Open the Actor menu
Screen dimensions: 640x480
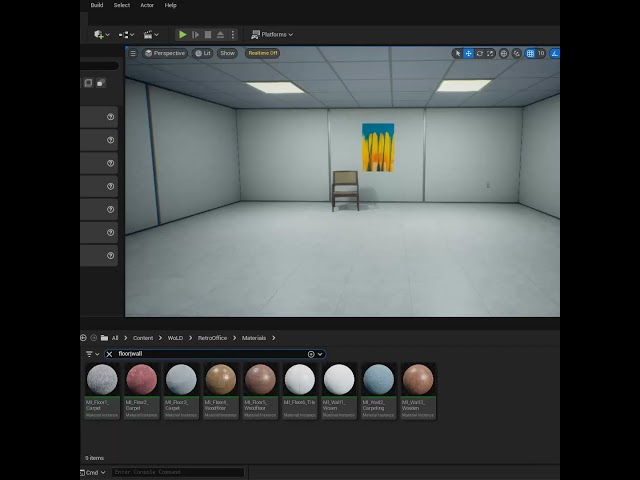[147, 5]
